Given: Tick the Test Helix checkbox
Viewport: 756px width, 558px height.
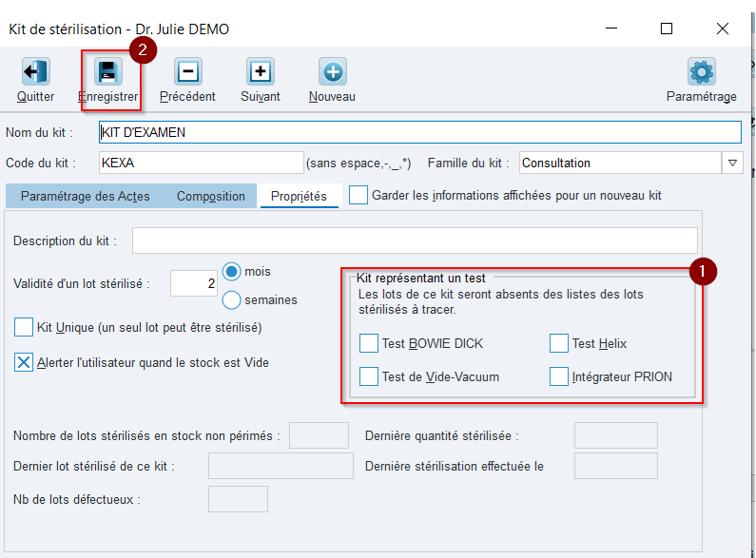Looking at the screenshot, I should 559,343.
